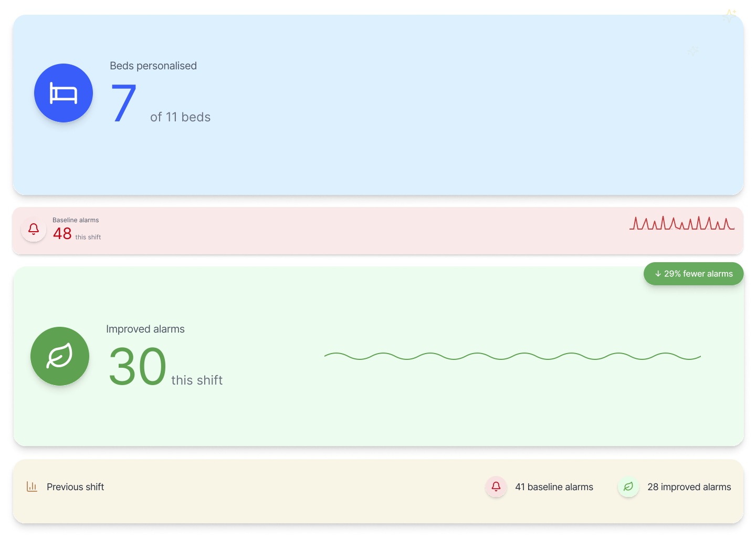Click the '41 baseline alarms' text
This screenshot has width=756, height=538.
[554, 487]
